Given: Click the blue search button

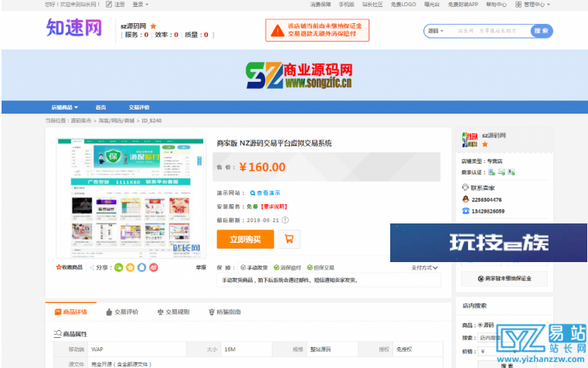Looking at the screenshot, I should pyautogui.click(x=541, y=31).
